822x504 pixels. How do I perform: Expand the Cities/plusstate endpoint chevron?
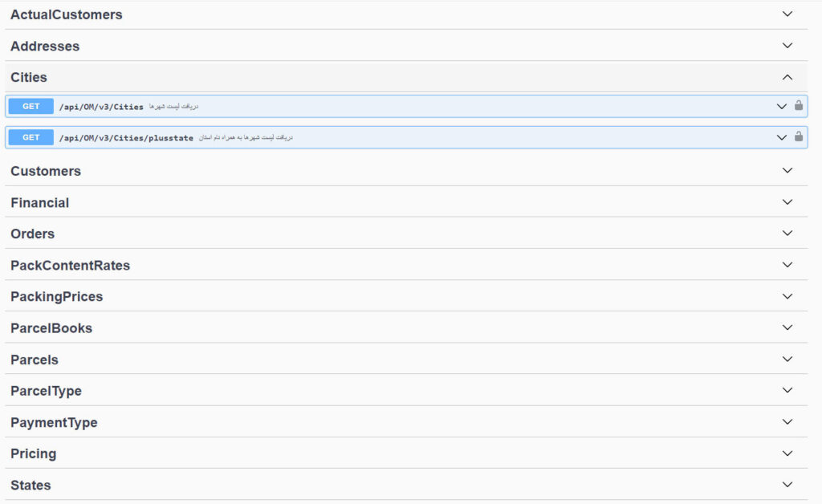[x=781, y=137]
